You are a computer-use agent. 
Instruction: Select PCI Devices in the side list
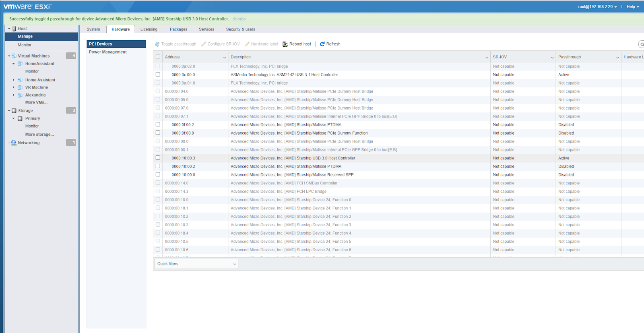(x=116, y=44)
